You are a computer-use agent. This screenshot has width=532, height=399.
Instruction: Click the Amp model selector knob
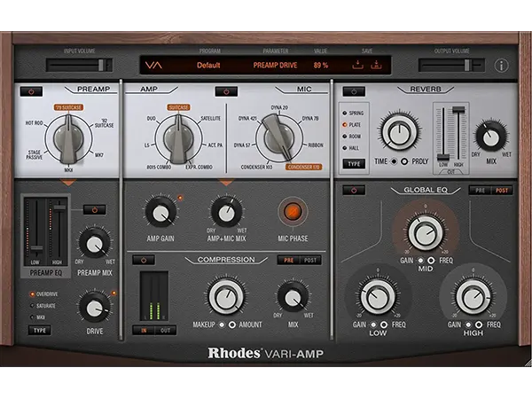(x=178, y=138)
